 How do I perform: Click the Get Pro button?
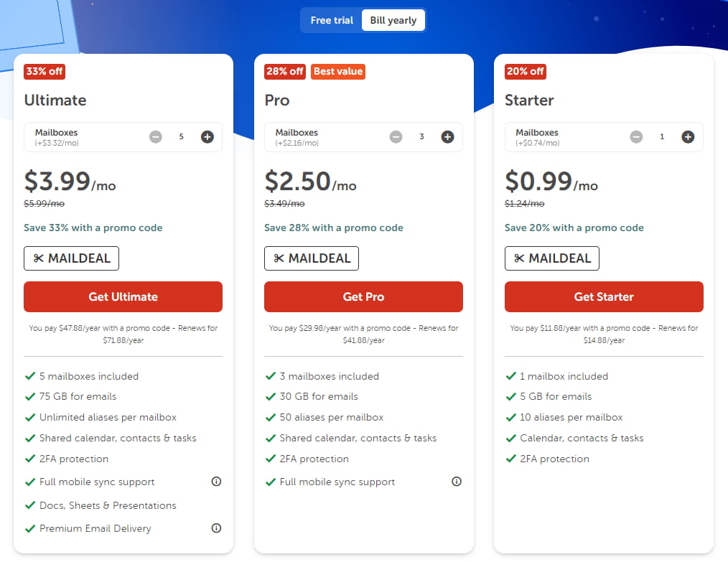pyautogui.click(x=363, y=296)
